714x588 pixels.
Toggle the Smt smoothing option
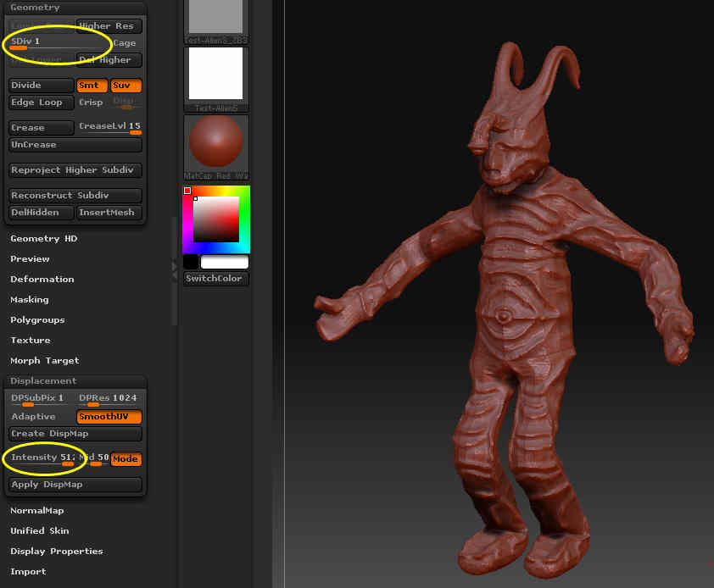point(92,86)
